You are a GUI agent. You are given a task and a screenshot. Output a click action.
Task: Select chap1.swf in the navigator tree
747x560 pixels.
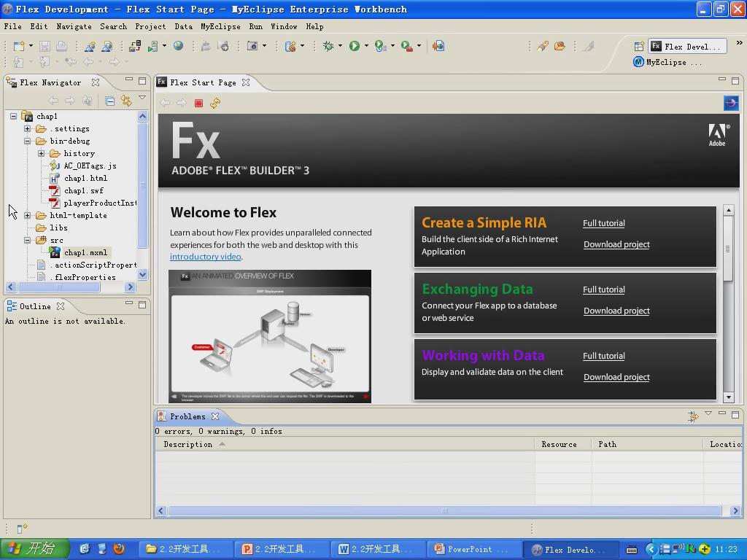pyautogui.click(x=84, y=191)
